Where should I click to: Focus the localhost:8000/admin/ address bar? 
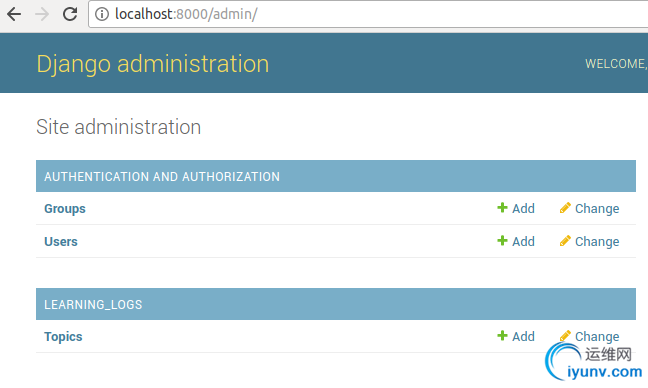pyautogui.click(x=368, y=14)
